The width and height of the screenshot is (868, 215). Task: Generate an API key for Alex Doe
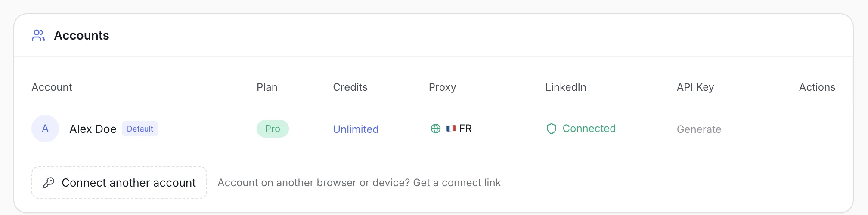699,129
